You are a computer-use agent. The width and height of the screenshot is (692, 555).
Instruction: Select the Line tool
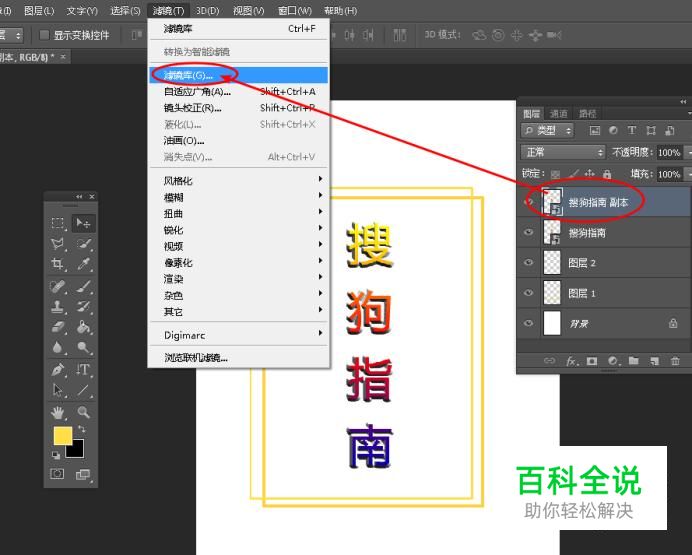83,390
